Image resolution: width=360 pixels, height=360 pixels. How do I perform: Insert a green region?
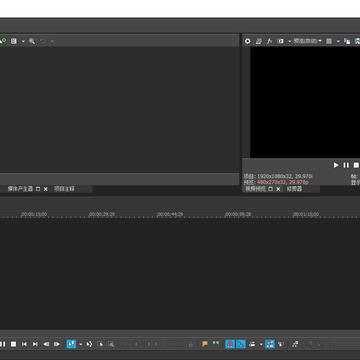click(x=216, y=344)
